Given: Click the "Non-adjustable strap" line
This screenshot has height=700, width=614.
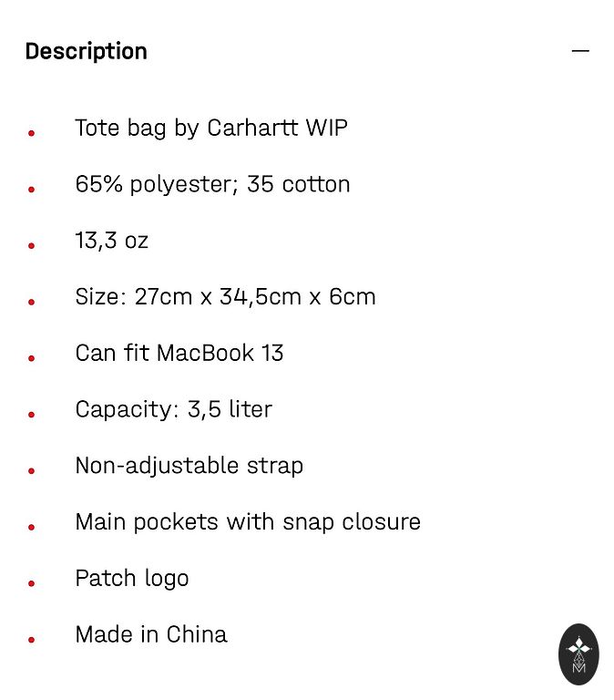Looking at the screenshot, I should (x=189, y=466).
